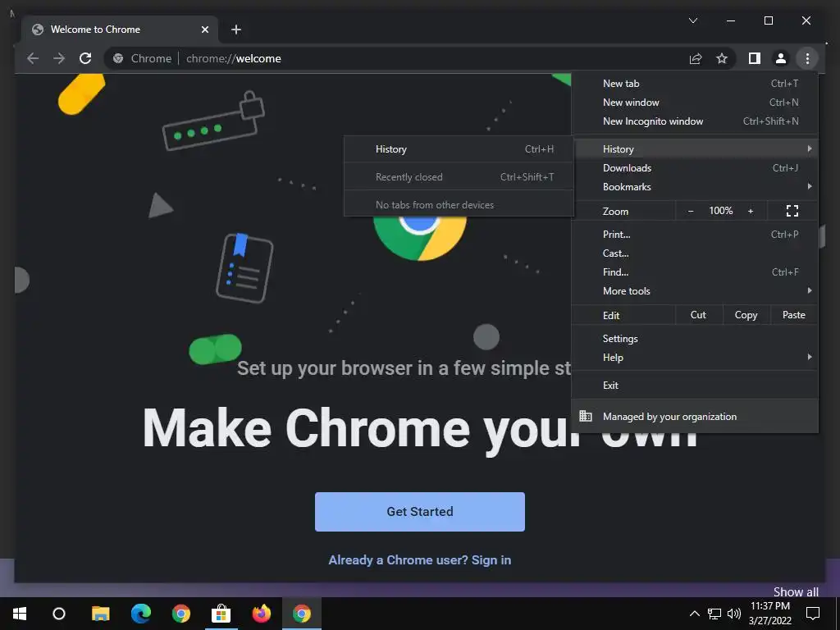Click the three-dot Chrome menu button
This screenshot has width=840, height=630.
point(807,58)
